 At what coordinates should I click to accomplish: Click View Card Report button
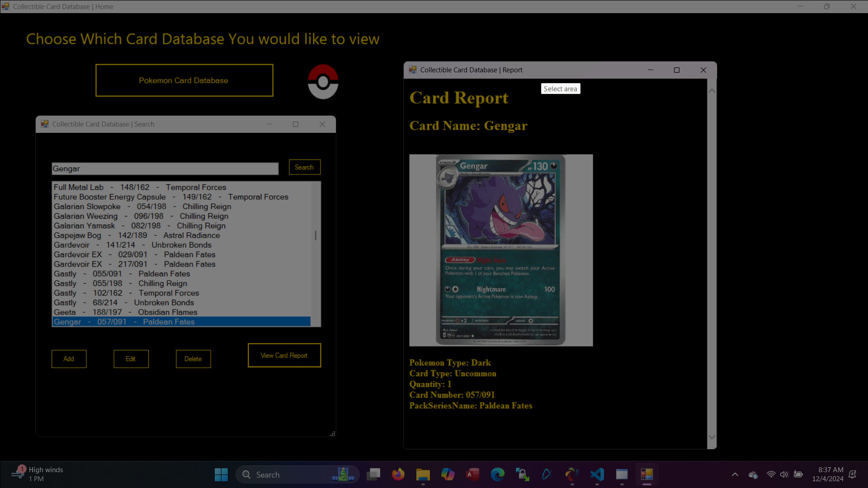pos(284,356)
